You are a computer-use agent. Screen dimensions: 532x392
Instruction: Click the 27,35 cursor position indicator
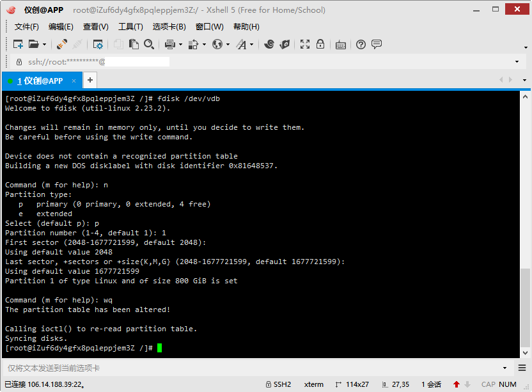[396, 384]
